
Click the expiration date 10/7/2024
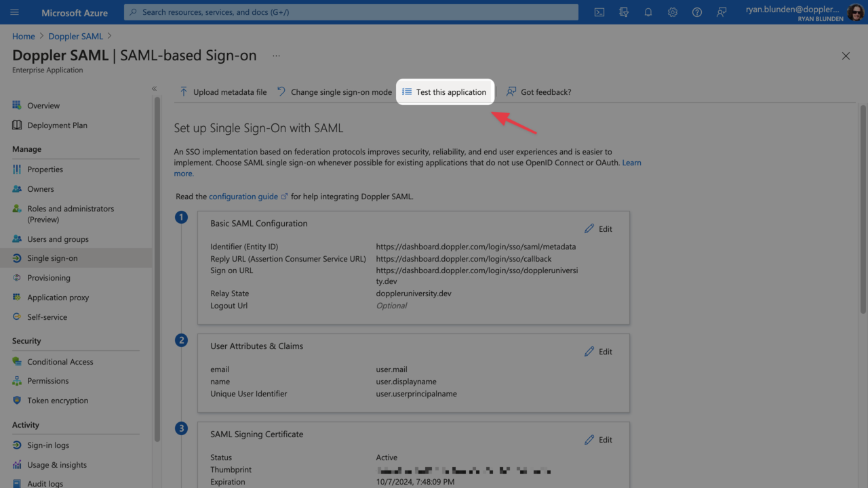415,482
